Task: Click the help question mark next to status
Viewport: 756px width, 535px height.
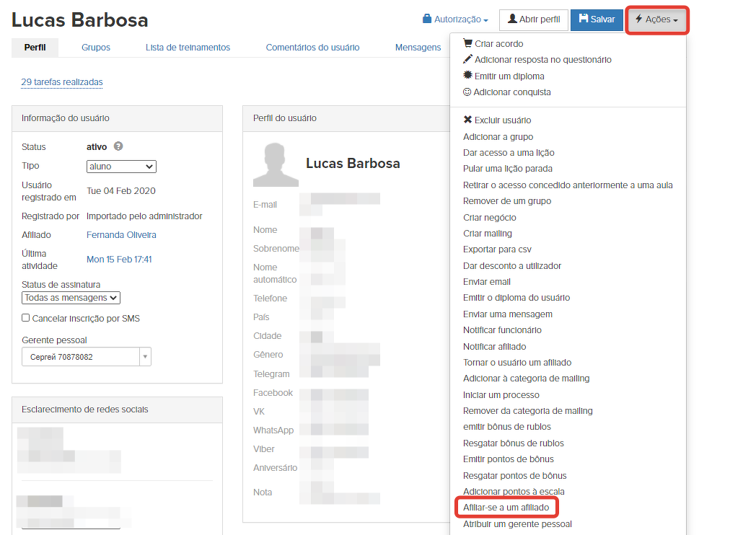Action: pyautogui.click(x=118, y=146)
